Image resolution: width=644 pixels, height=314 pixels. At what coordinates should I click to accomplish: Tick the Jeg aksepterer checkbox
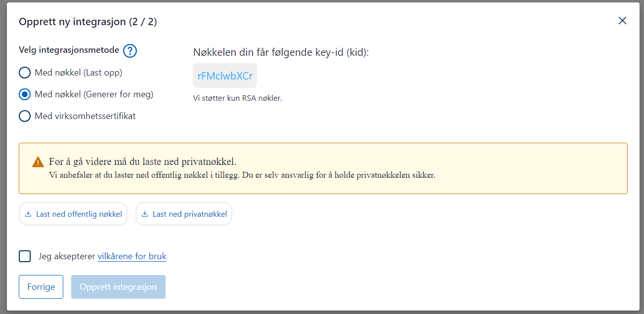coord(25,256)
